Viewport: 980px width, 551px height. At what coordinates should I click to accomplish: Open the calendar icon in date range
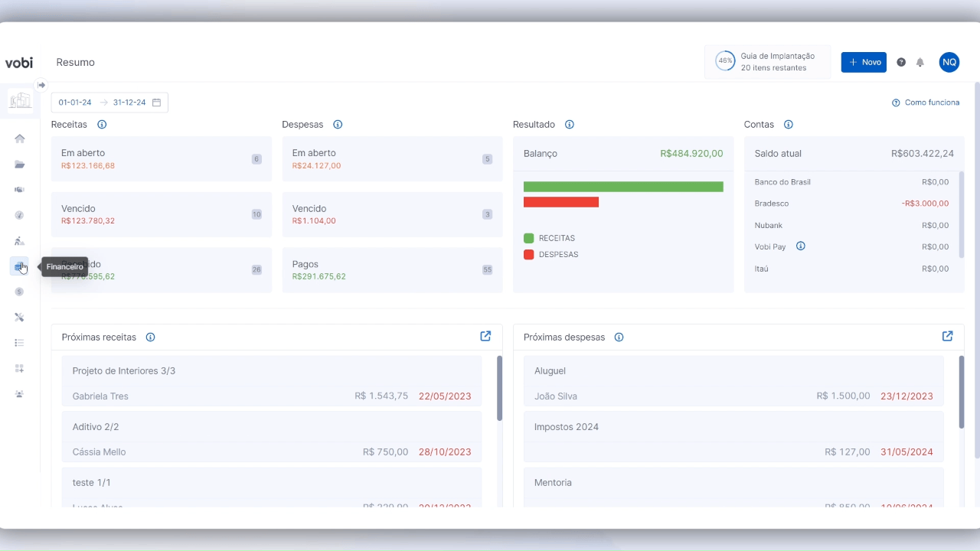pos(157,103)
